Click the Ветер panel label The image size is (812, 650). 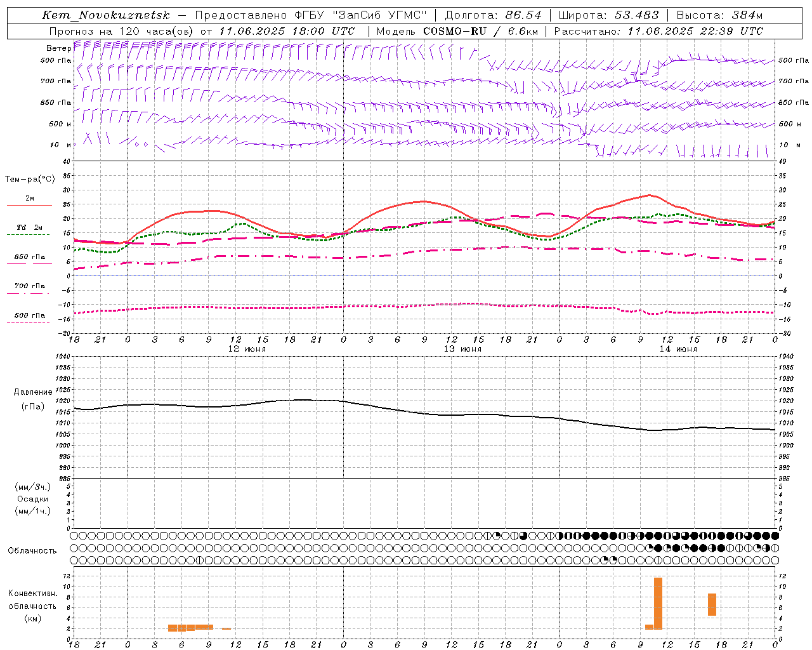(x=58, y=48)
